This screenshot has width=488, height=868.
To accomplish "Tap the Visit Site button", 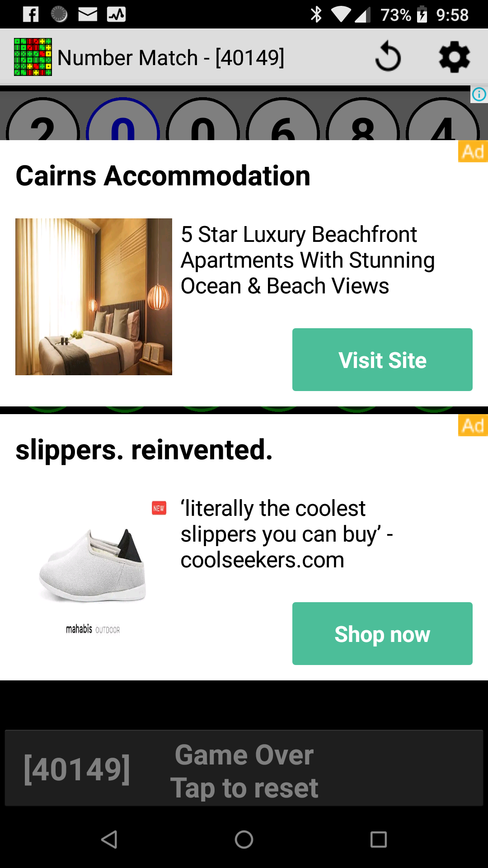I will pos(382,360).
